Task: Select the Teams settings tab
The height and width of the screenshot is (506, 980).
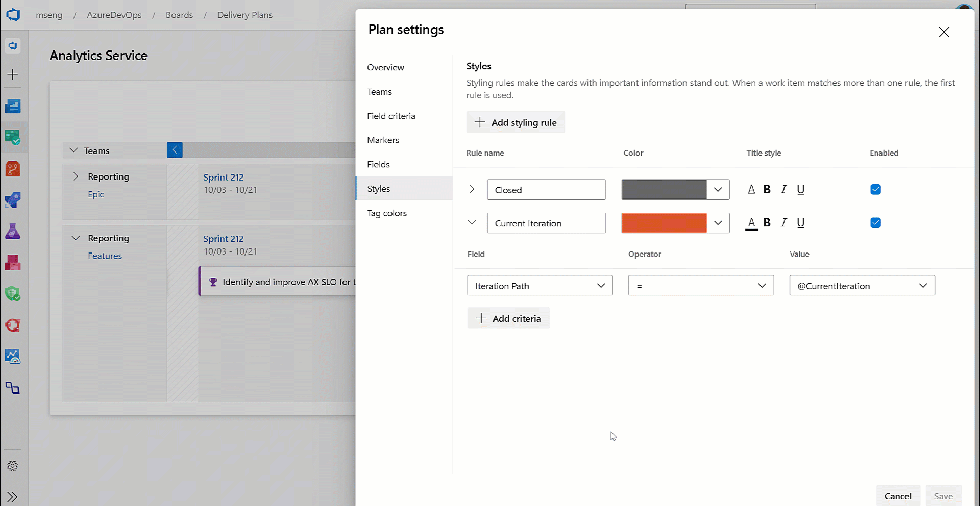Action: (x=404, y=92)
